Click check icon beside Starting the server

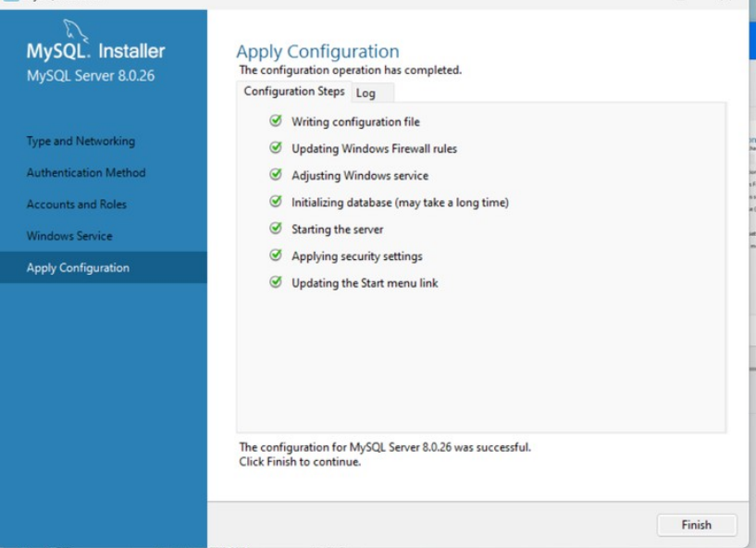click(x=276, y=228)
